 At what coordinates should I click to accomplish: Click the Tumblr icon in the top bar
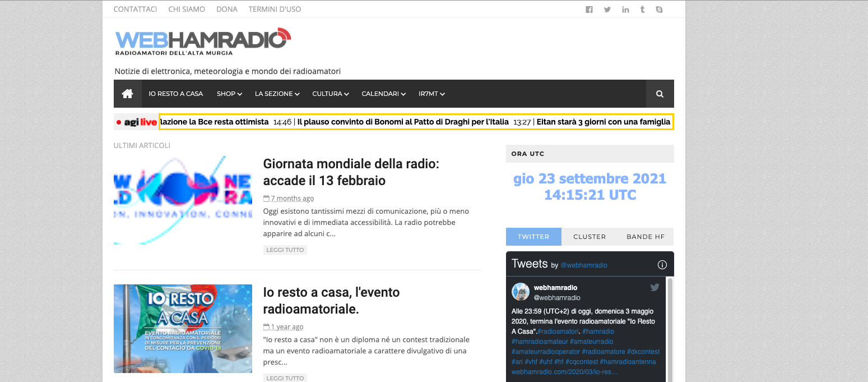point(642,9)
